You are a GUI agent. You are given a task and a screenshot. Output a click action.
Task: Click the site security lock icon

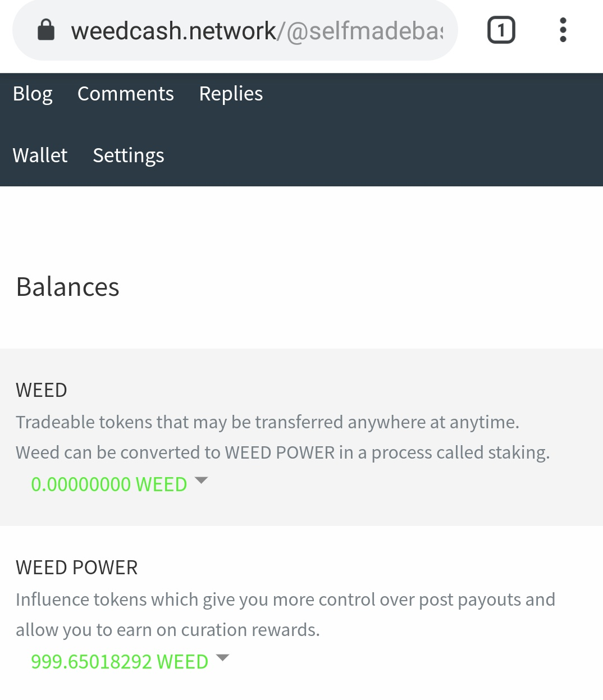pyautogui.click(x=46, y=30)
